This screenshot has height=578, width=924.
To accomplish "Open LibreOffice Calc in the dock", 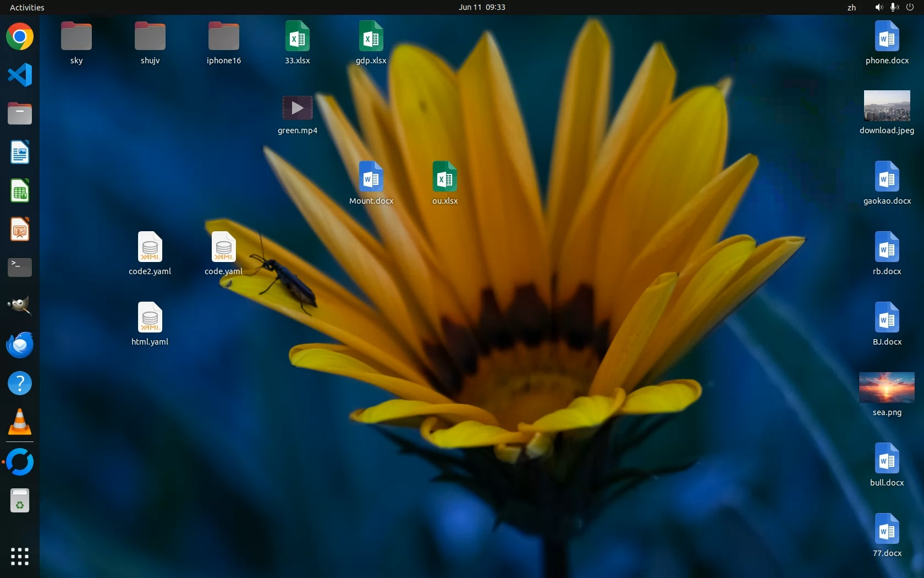I will point(20,191).
